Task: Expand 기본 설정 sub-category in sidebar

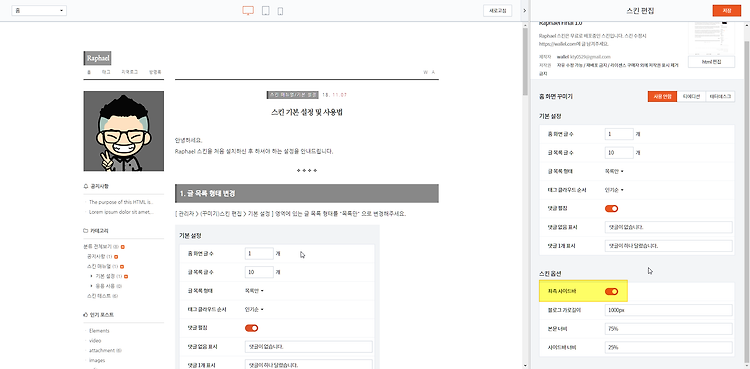Action: 91,276
